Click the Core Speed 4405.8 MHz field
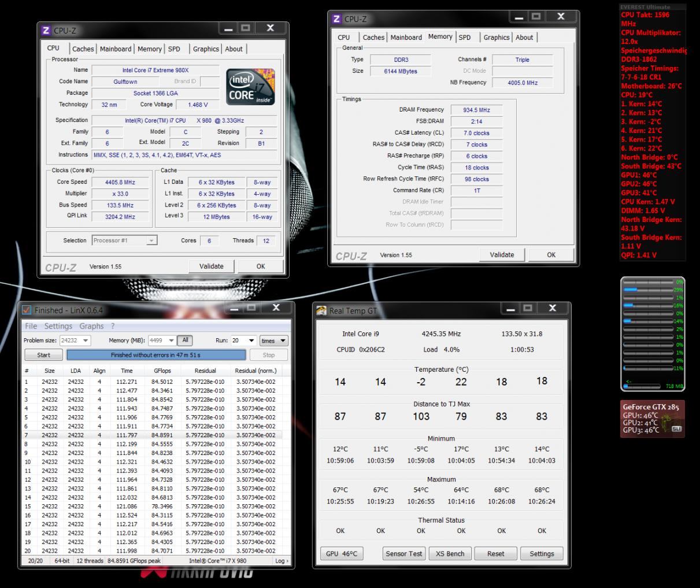Viewport: 700px width, 588px height. click(120, 182)
